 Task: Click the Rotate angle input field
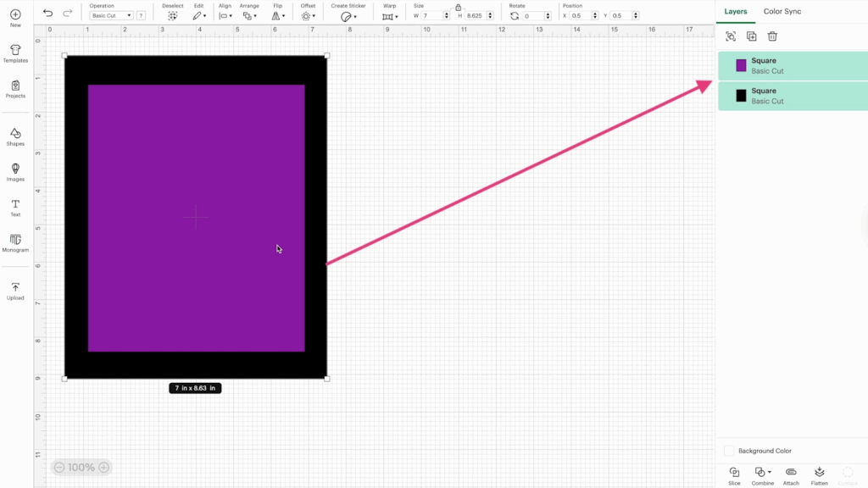533,15
